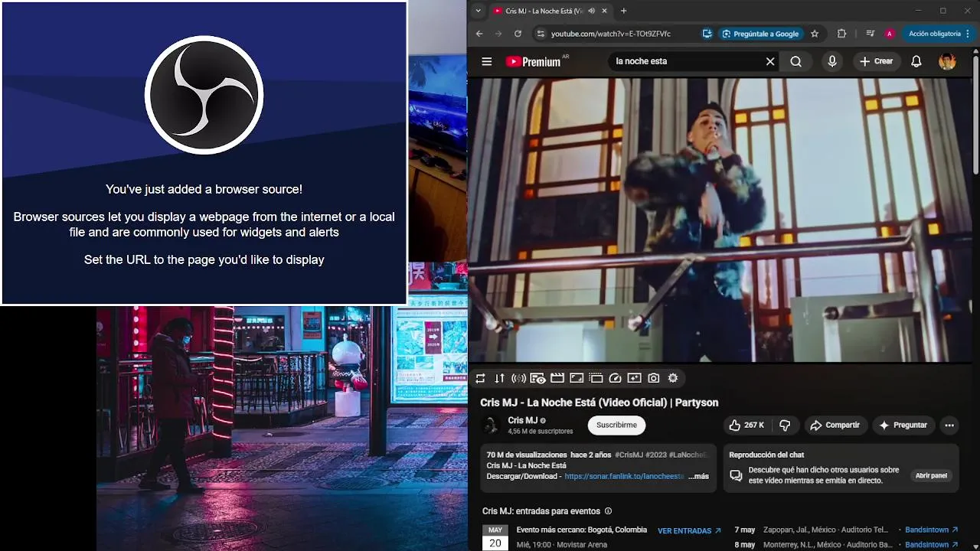Click VER ENTRADAS for Bogotá event
Screen dimensions: 980x551
click(689, 530)
